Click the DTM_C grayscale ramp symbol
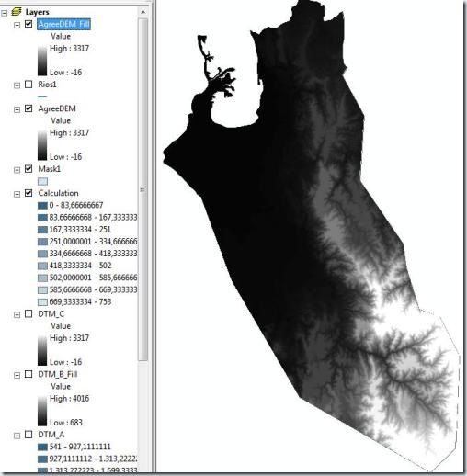Screen dimensions: 467x476 click(42, 350)
